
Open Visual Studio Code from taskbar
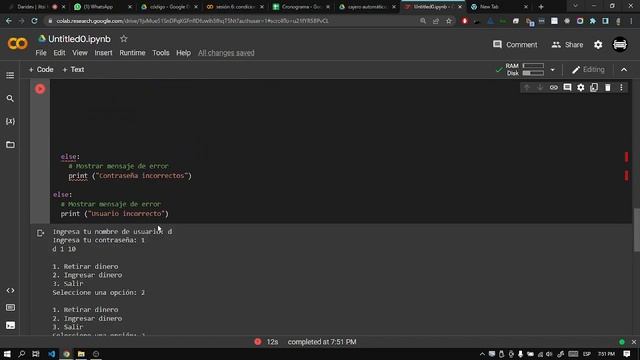[51, 354]
